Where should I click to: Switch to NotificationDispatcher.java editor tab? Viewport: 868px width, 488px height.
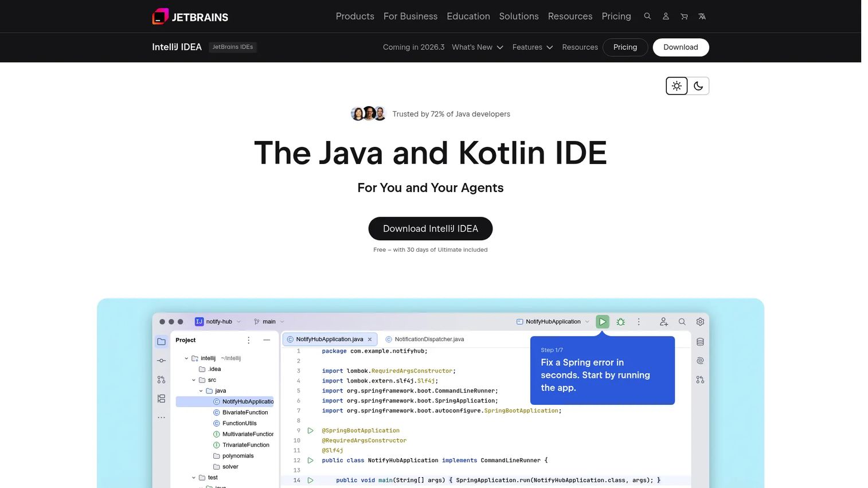point(425,339)
